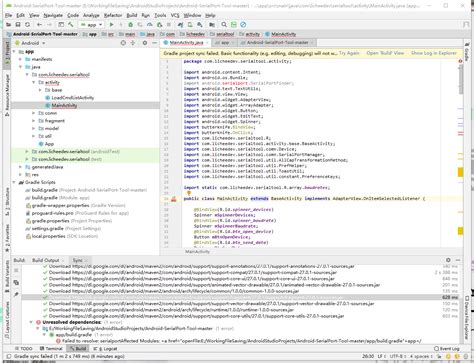Toggle the Project tool window sidebar button
Viewport: 474px width, 363px height.
click(x=7, y=52)
